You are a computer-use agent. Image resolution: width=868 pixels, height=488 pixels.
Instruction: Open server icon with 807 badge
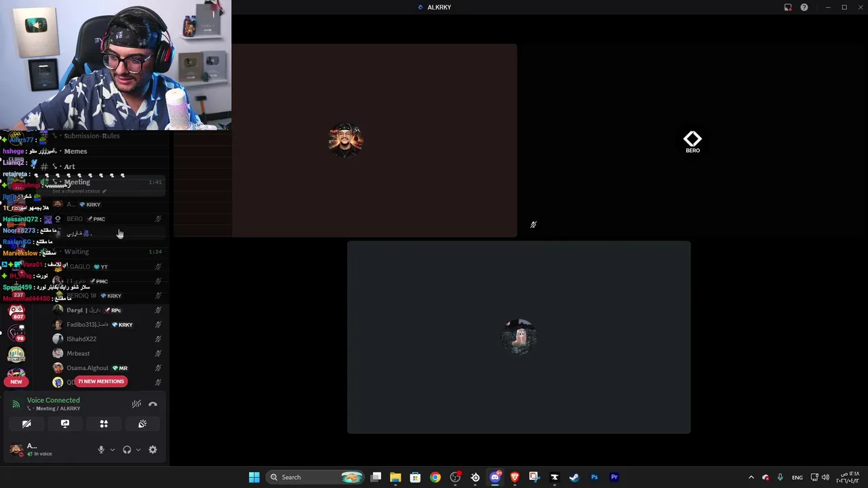(x=16, y=311)
